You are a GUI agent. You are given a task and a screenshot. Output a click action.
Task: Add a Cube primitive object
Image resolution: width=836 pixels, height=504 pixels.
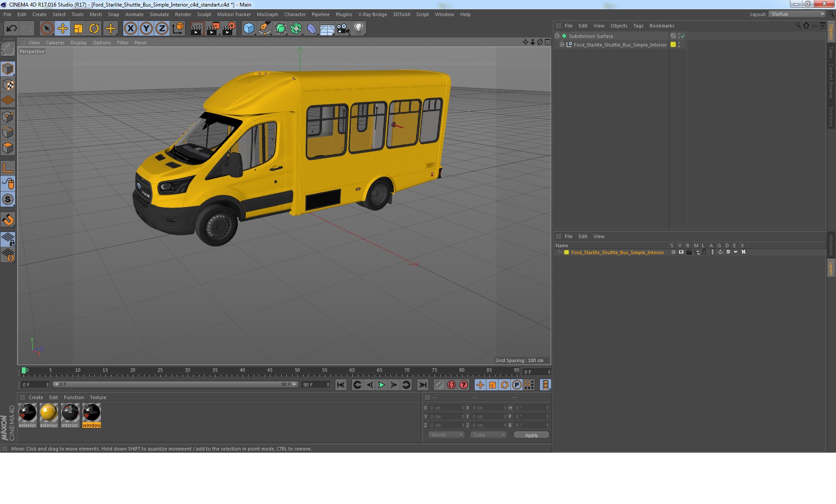tap(249, 29)
